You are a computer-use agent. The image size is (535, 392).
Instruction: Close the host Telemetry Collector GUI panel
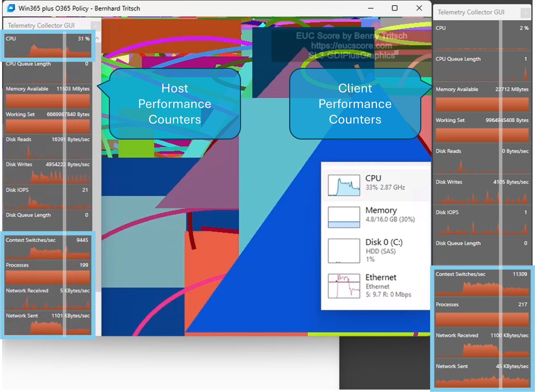(95, 25)
